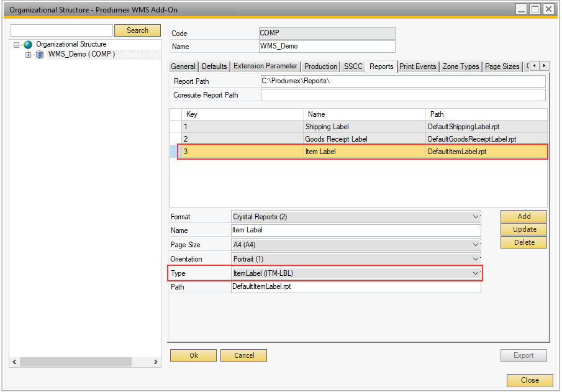Switch to the SSCC tab

353,66
